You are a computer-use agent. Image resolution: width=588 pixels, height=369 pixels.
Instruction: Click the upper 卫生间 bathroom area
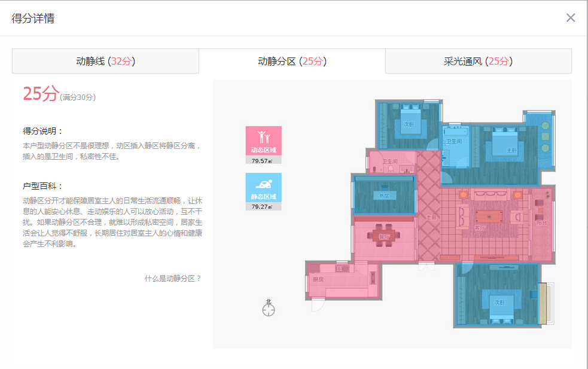point(453,142)
